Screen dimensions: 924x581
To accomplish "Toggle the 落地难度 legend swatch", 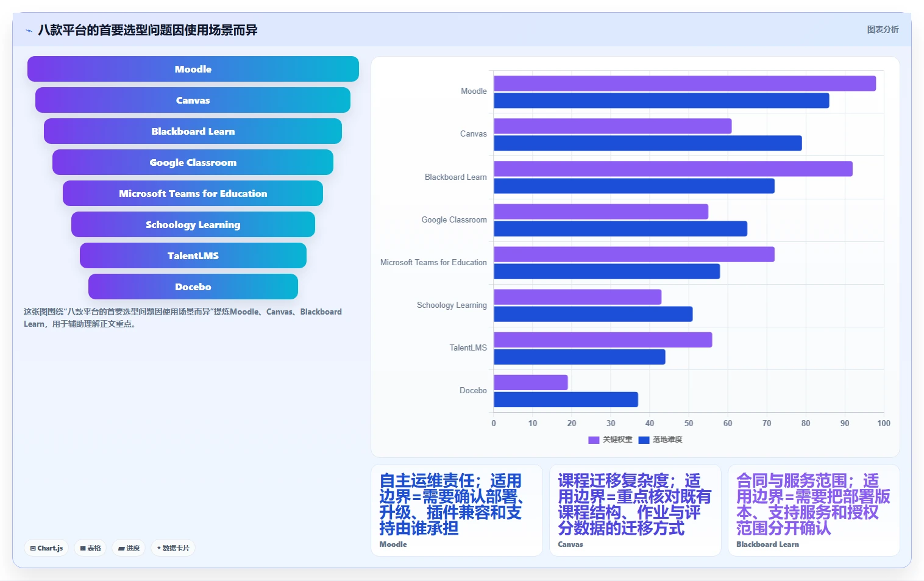I will click(x=644, y=440).
